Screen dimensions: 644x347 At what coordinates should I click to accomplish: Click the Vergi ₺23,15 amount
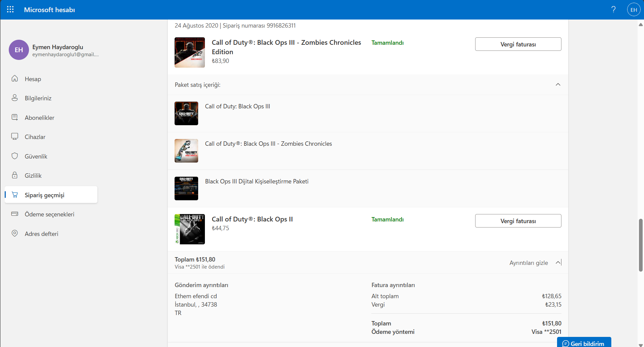click(553, 305)
